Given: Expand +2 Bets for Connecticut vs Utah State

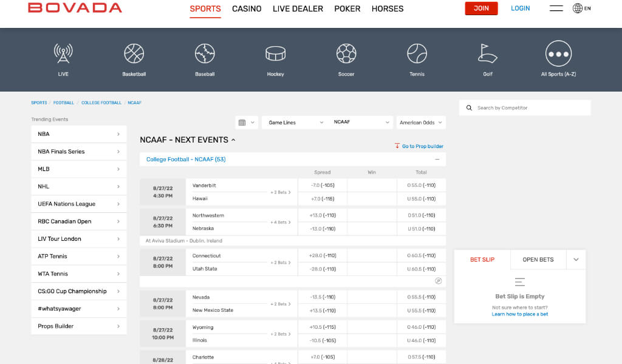Looking at the screenshot, I should click(x=281, y=263).
